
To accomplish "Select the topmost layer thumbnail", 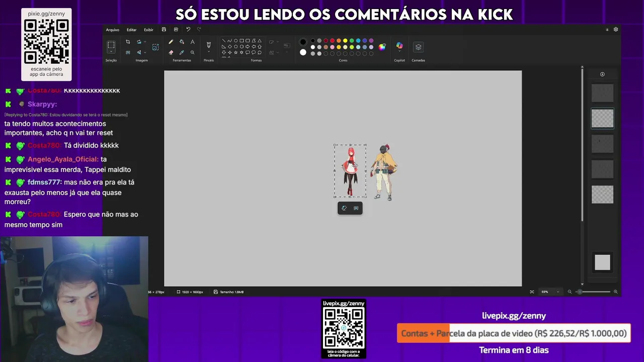I will click(602, 93).
